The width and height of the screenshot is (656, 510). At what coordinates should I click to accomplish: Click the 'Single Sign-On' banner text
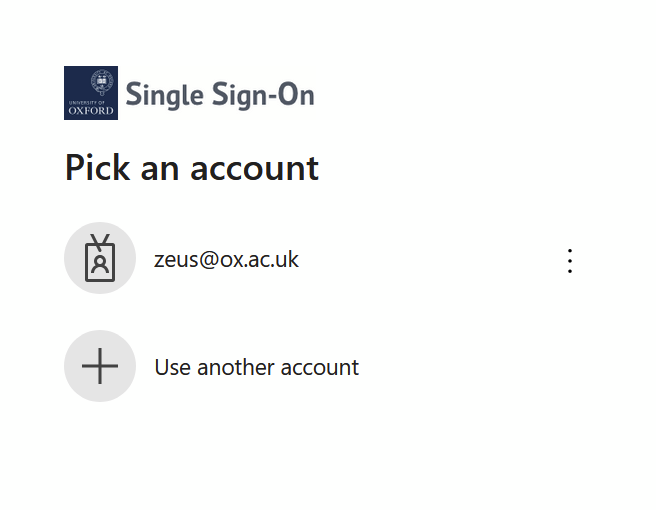(220, 95)
